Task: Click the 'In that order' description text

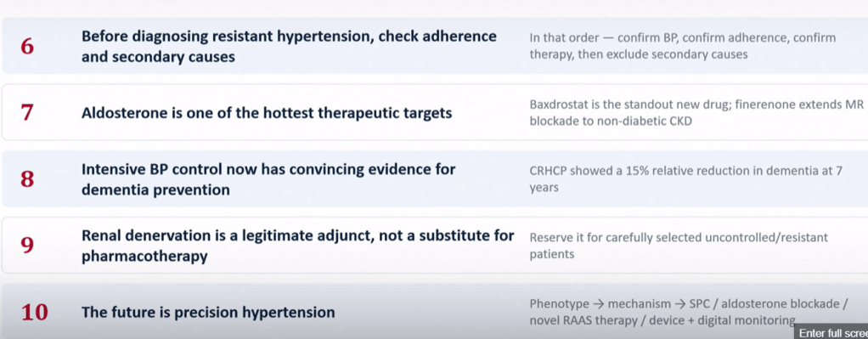Action: click(683, 46)
